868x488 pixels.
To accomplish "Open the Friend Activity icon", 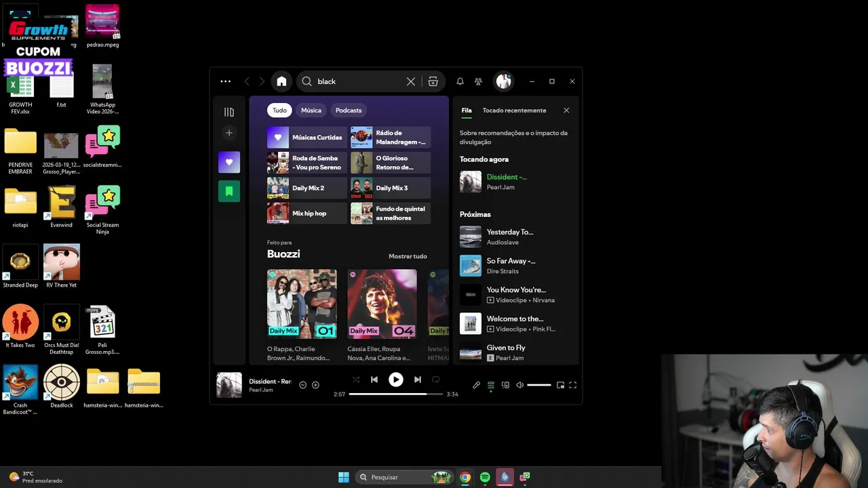I will pyautogui.click(x=478, y=81).
